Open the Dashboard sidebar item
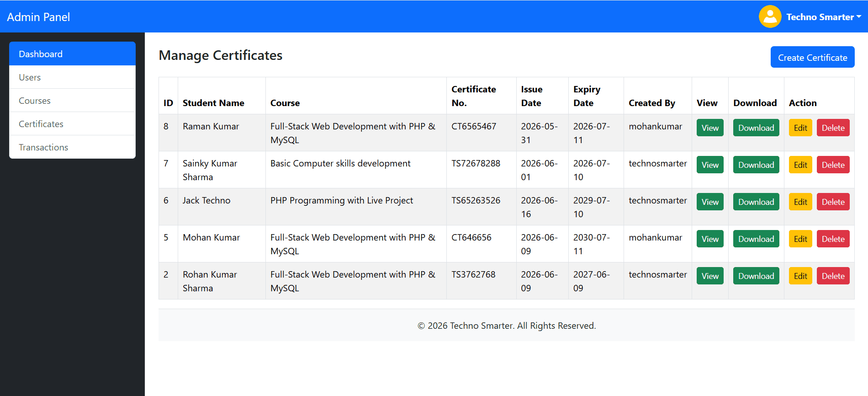 72,54
